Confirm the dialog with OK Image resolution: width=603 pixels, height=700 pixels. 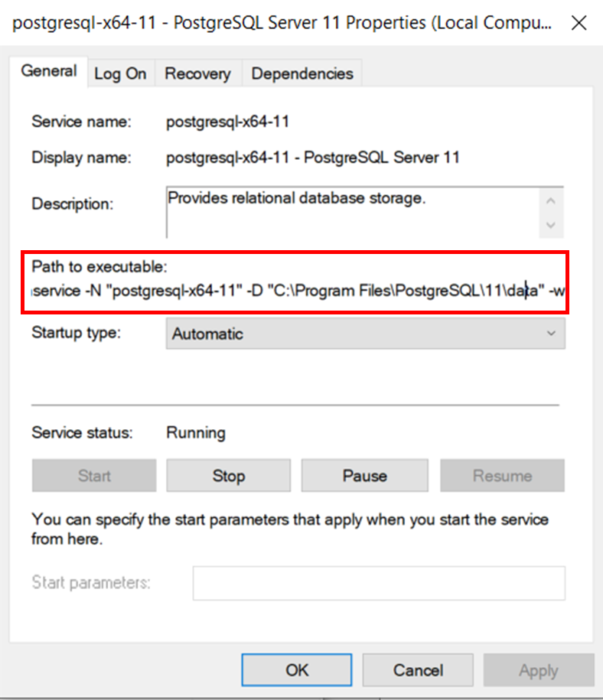coord(297,670)
